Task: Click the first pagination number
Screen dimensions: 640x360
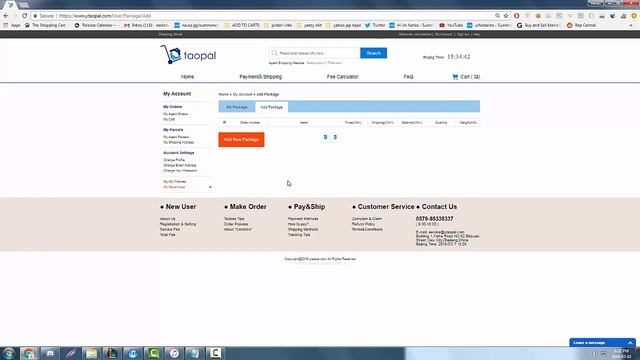Action: point(325,137)
